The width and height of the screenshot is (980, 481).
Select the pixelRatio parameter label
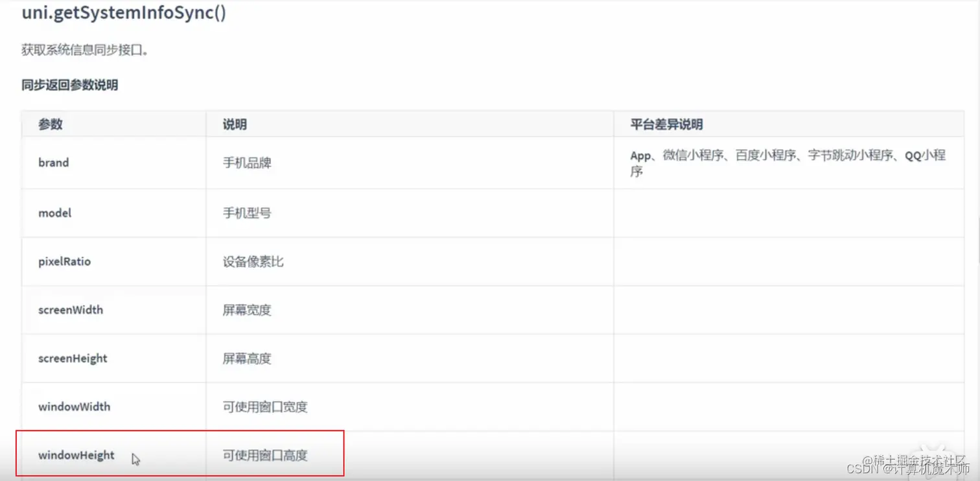tap(64, 261)
